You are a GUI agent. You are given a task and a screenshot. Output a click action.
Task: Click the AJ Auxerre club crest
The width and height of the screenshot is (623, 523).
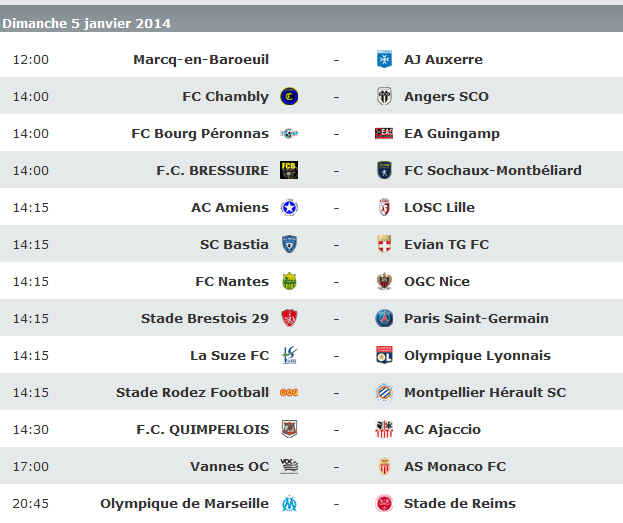[x=384, y=59]
